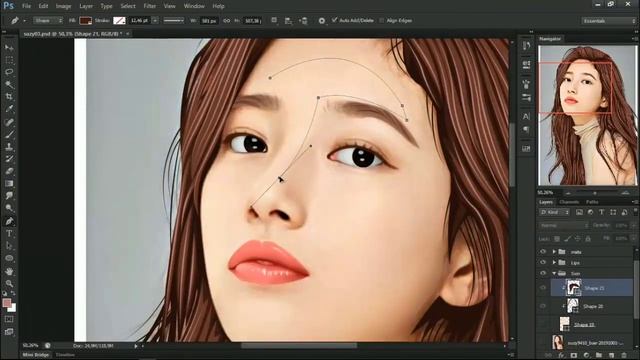The image size is (640, 360).
Task: Open blend mode Normal dropdown
Action: [x=564, y=225]
